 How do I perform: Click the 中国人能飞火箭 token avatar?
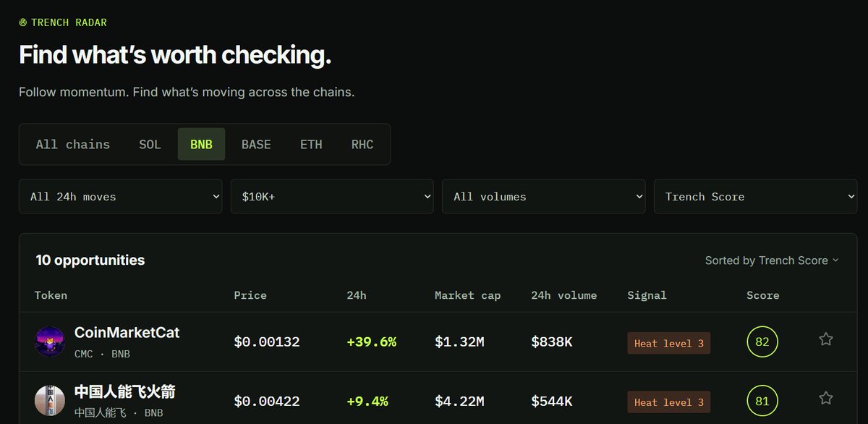(x=50, y=400)
